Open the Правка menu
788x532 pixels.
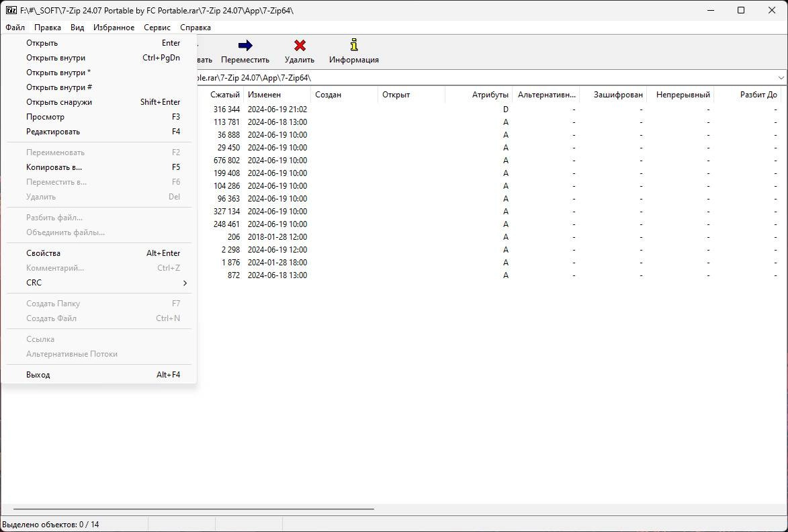pos(48,28)
